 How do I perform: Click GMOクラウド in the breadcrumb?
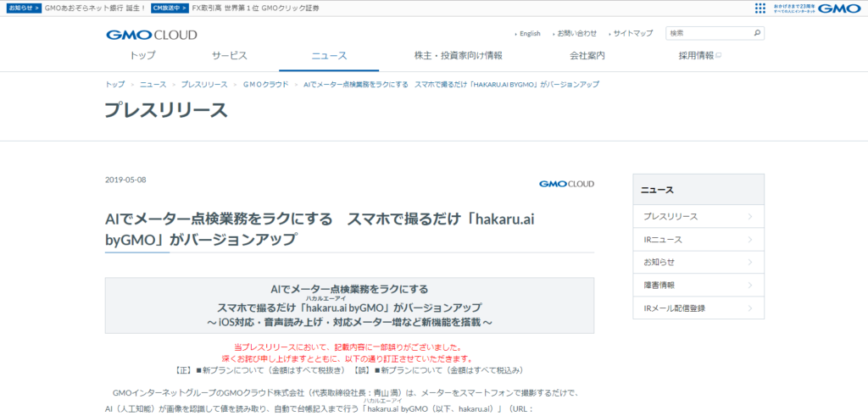(265, 85)
